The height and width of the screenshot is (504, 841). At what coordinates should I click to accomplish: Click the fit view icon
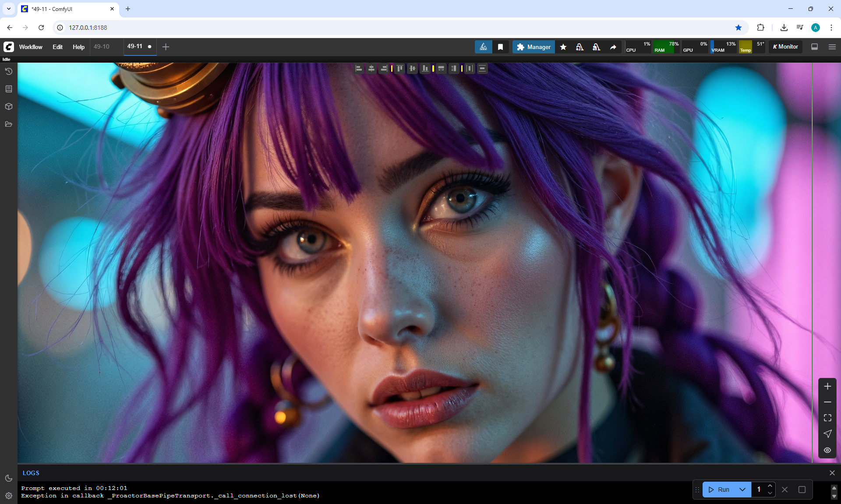pyautogui.click(x=827, y=418)
